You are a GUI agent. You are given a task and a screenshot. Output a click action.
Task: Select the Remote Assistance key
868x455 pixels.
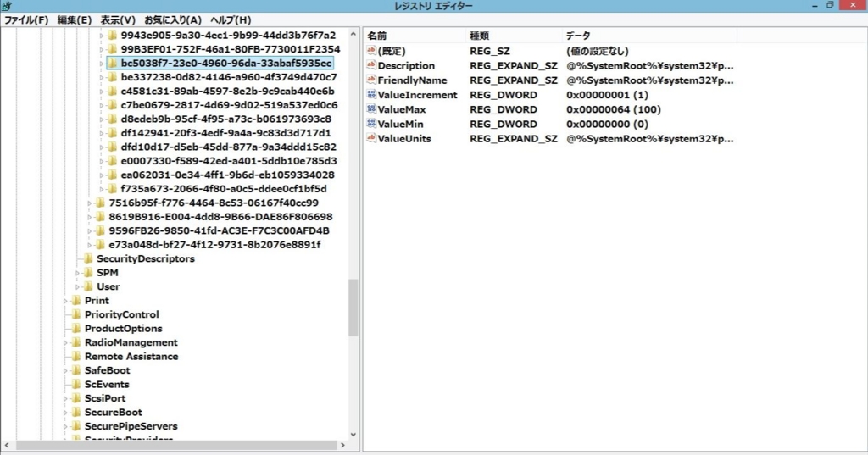pos(131,357)
